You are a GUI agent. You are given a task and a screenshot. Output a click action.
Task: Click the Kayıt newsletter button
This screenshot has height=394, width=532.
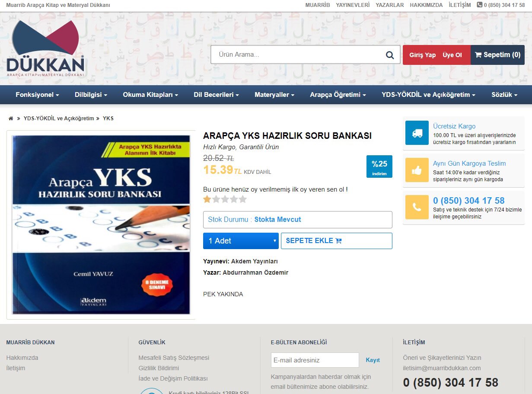(373, 360)
